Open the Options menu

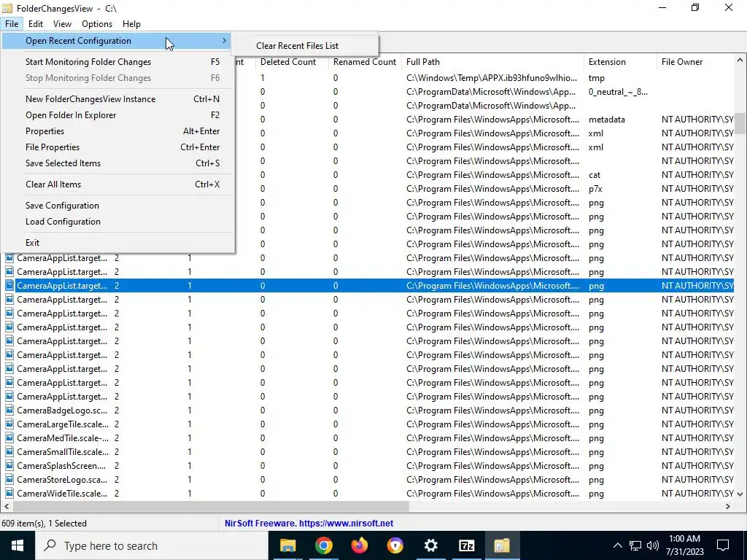[x=97, y=24]
